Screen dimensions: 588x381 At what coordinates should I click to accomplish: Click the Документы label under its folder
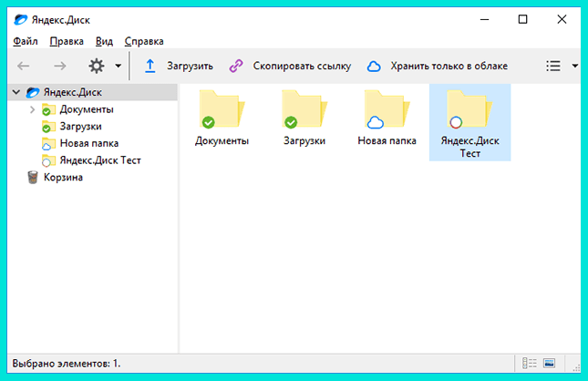point(222,141)
